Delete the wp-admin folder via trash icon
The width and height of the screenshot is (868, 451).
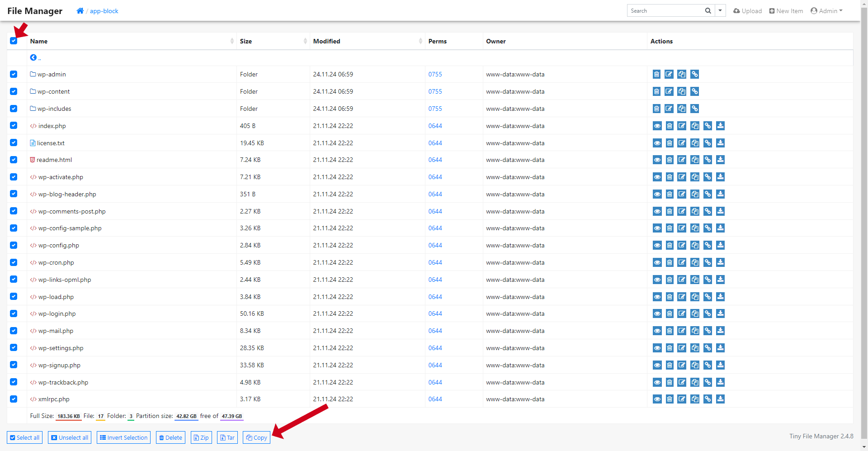click(x=656, y=74)
